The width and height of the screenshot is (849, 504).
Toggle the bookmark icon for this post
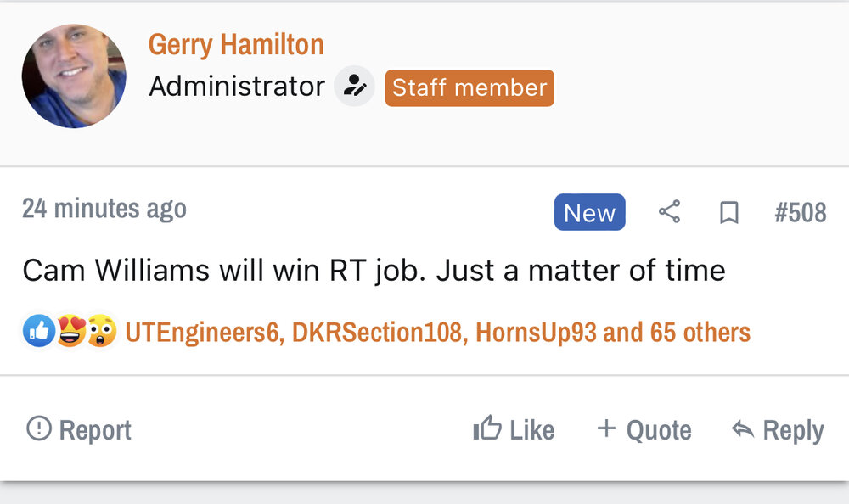coord(728,212)
